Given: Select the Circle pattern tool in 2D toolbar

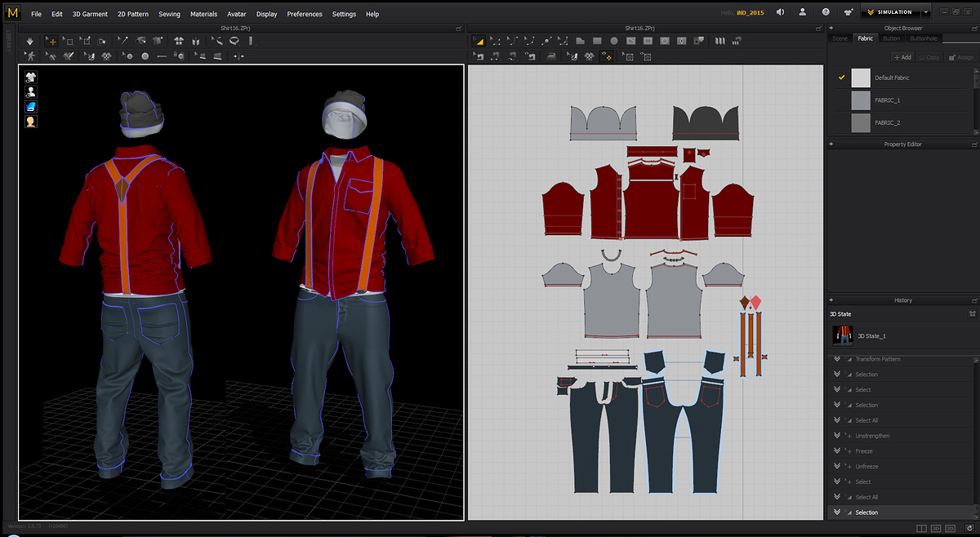Looking at the screenshot, I should pos(614,40).
